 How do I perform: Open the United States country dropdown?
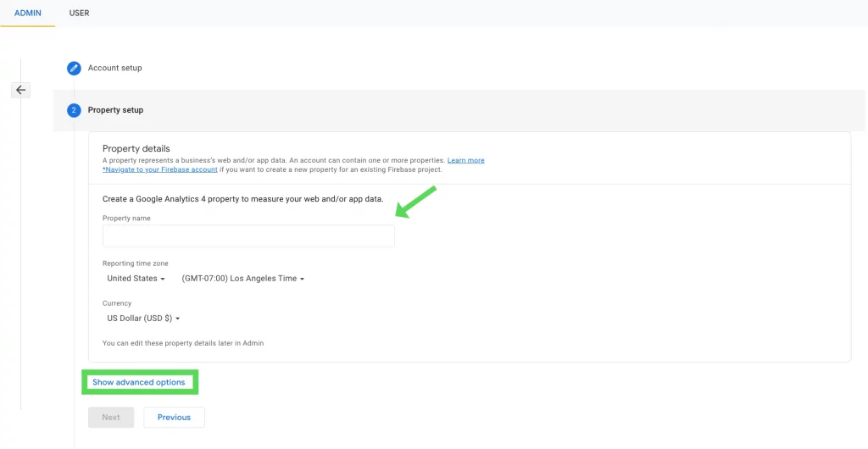(x=136, y=279)
